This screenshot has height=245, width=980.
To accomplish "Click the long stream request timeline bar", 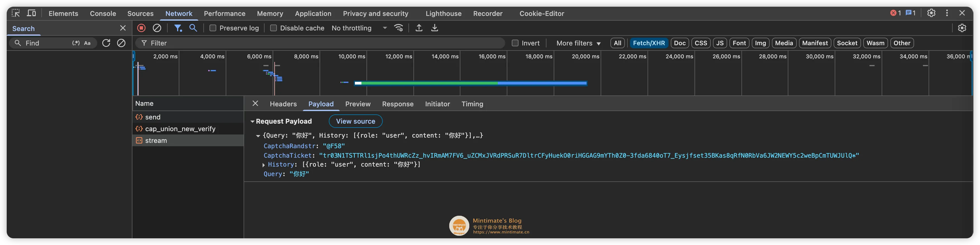I will point(470,83).
